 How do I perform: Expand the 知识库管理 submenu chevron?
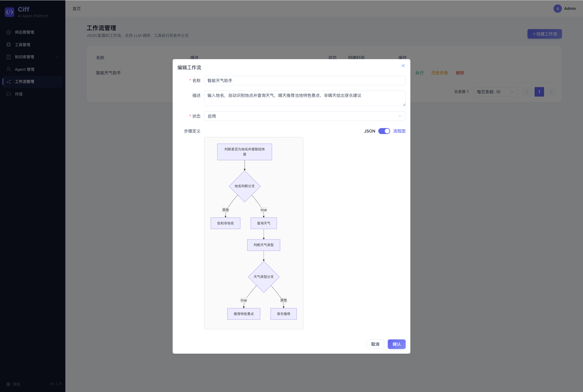57,57
